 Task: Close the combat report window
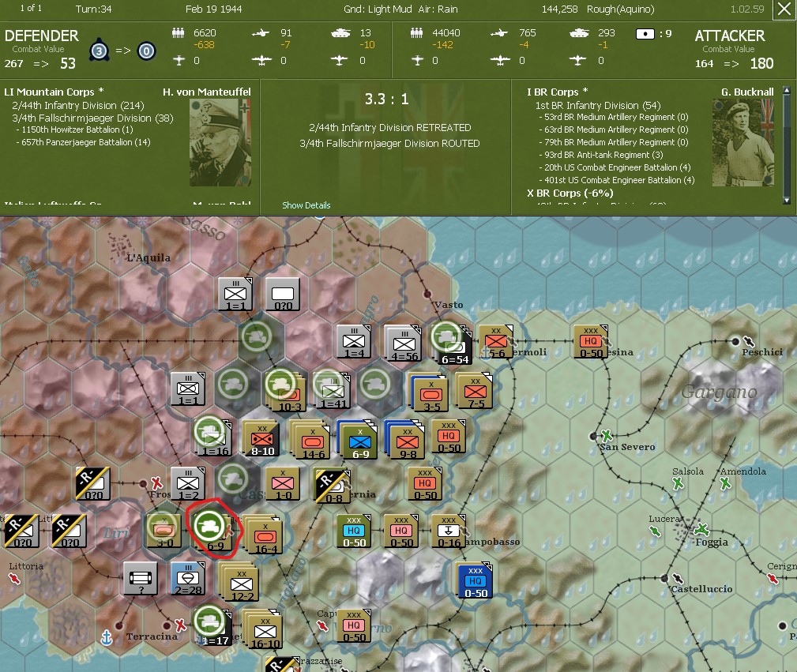click(x=785, y=9)
